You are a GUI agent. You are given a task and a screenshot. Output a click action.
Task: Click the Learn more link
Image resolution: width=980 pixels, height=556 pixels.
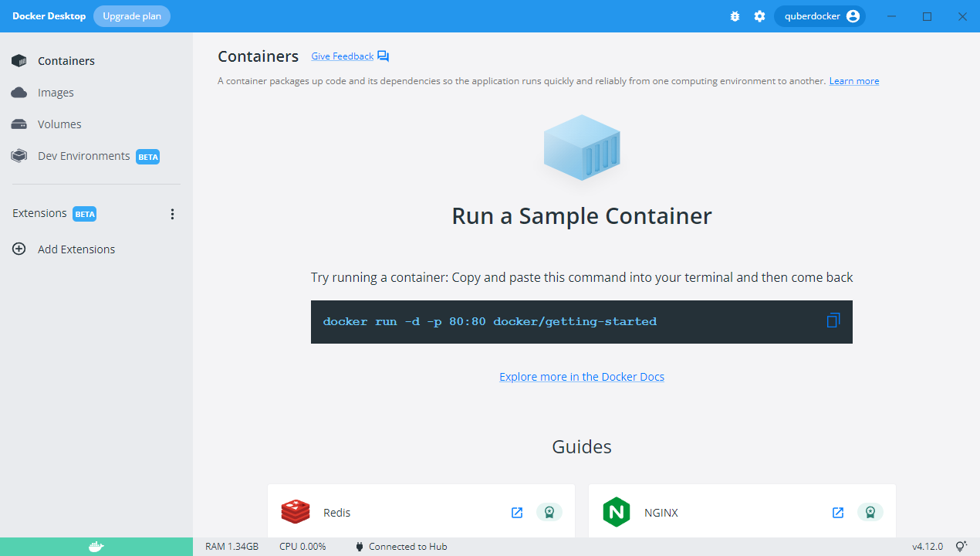click(853, 81)
